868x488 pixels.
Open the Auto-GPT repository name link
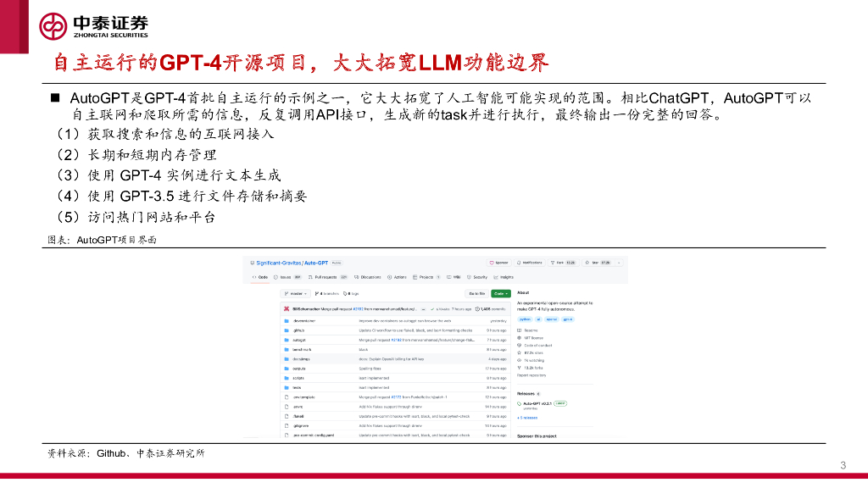316,263
